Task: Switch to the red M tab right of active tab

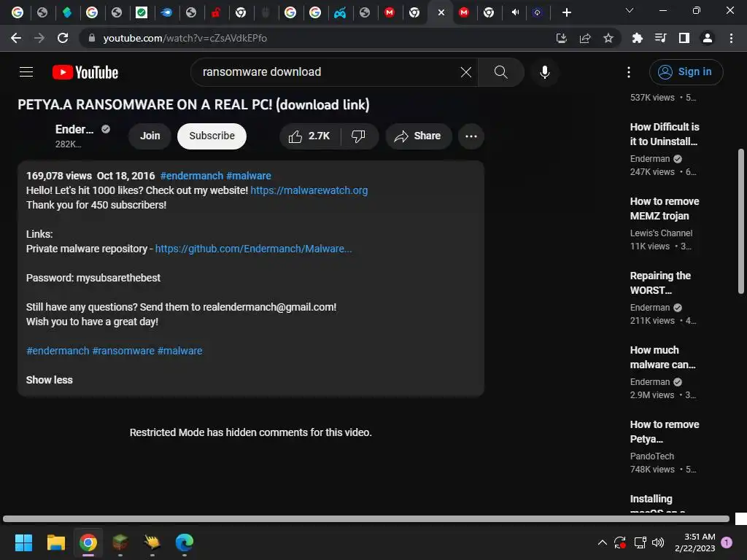Action: tap(463, 12)
